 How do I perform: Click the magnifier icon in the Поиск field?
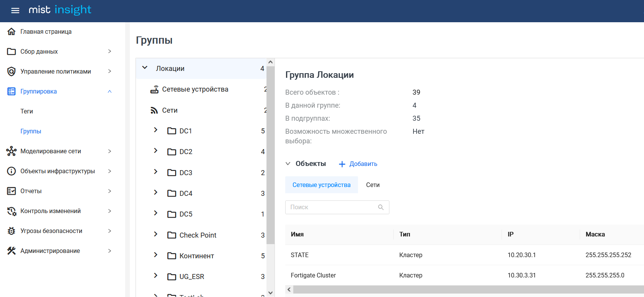click(381, 207)
